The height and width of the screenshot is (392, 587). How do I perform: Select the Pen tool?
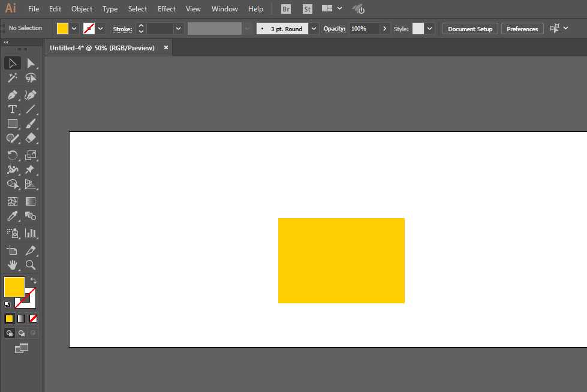point(12,95)
